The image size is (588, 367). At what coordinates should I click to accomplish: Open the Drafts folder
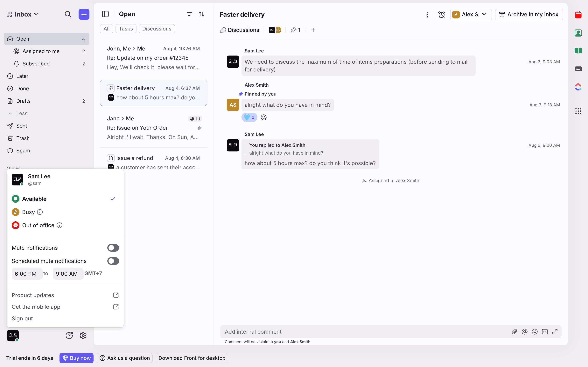coord(23,101)
